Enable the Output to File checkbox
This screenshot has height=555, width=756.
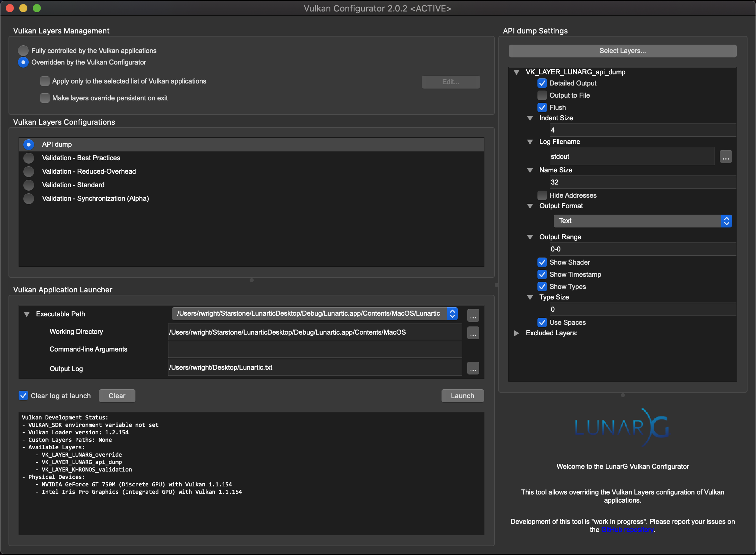click(x=542, y=95)
